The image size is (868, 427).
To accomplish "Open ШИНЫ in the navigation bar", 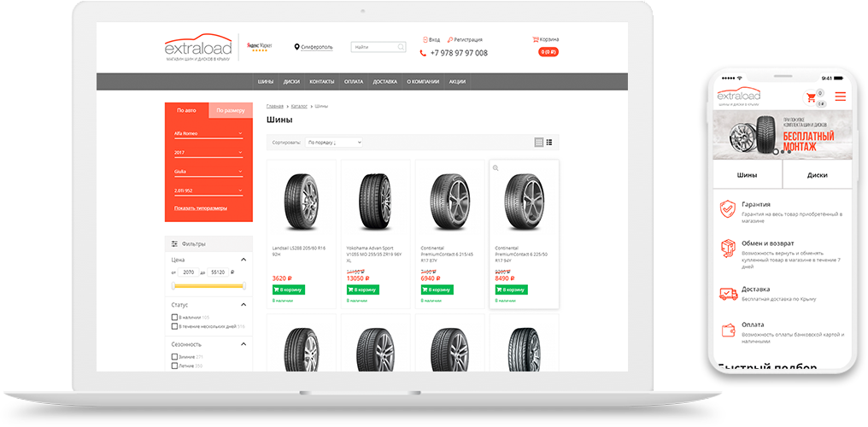I will point(265,81).
